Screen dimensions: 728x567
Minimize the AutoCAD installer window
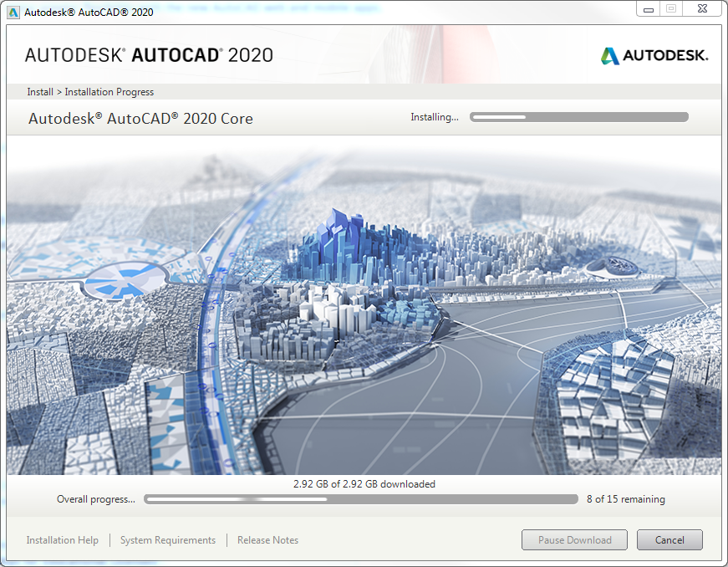(x=648, y=8)
